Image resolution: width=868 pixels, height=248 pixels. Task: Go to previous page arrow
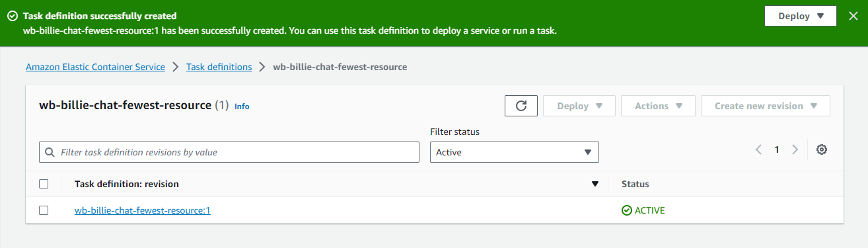pyautogui.click(x=759, y=149)
